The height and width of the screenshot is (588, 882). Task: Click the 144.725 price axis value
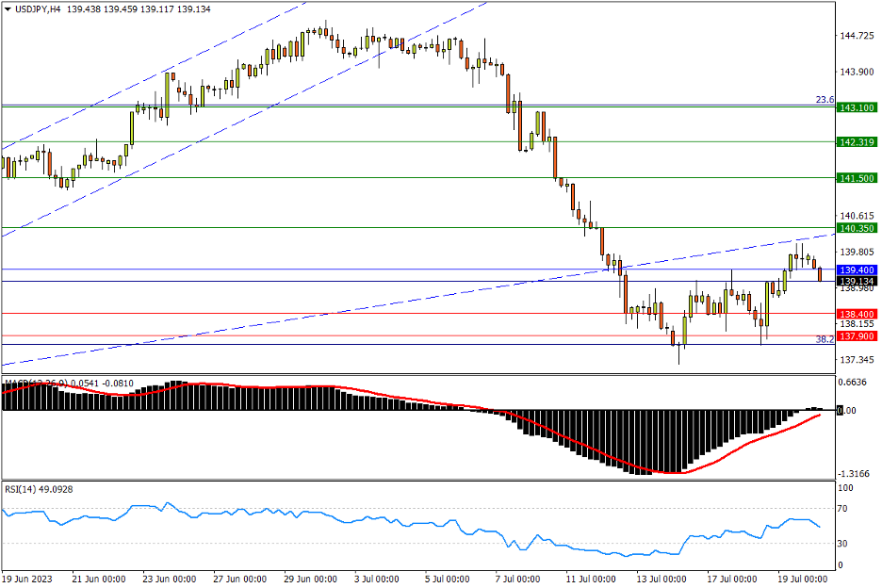coord(857,36)
